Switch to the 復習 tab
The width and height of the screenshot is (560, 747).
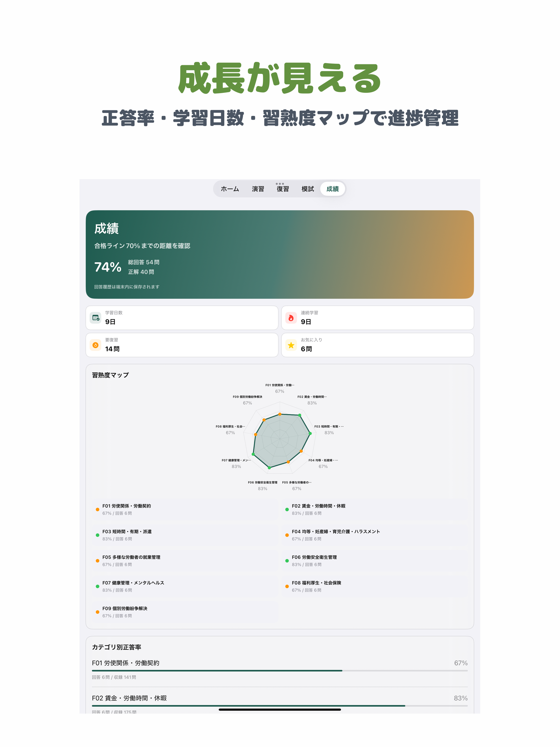282,189
